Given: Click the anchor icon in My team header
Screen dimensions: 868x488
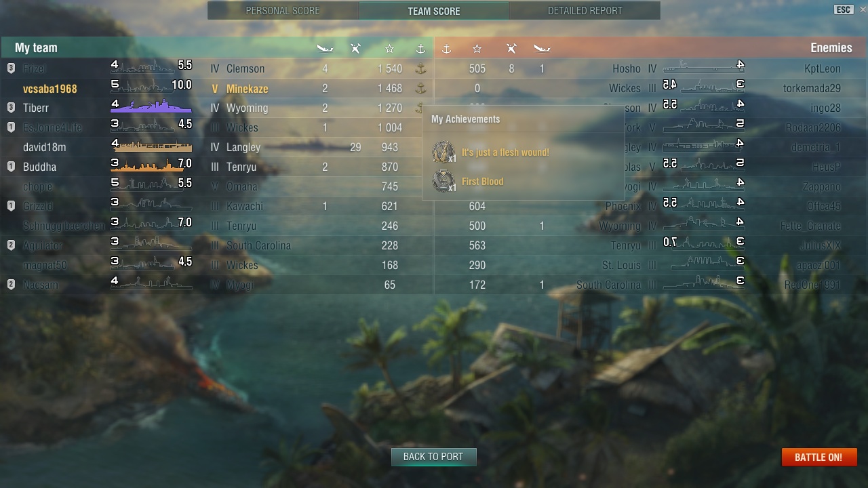Looking at the screenshot, I should coord(420,48).
